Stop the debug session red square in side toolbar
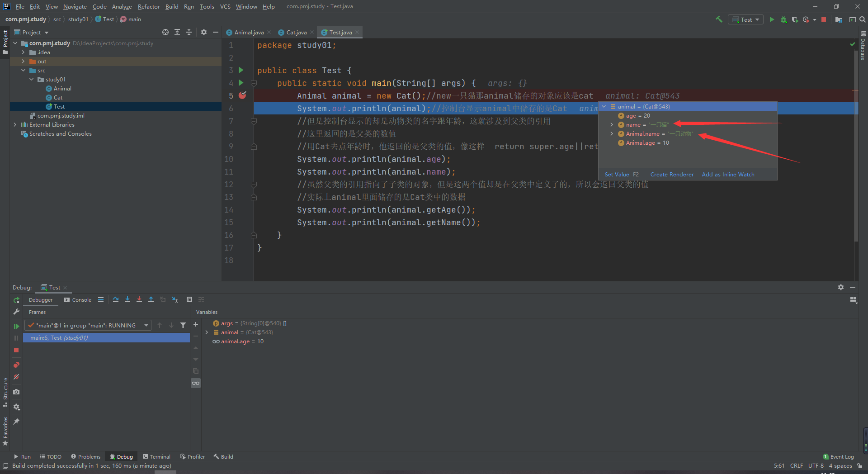 [x=16, y=350]
